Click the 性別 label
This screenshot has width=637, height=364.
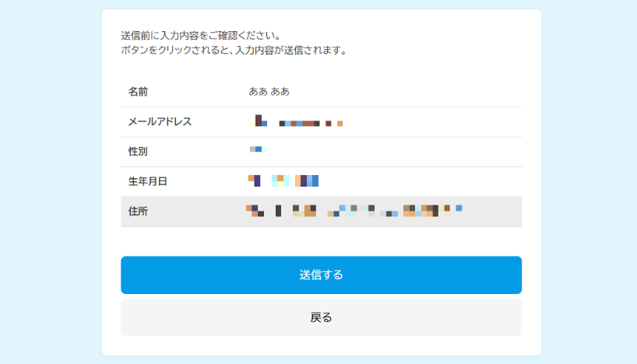pyautogui.click(x=138, y=152)
